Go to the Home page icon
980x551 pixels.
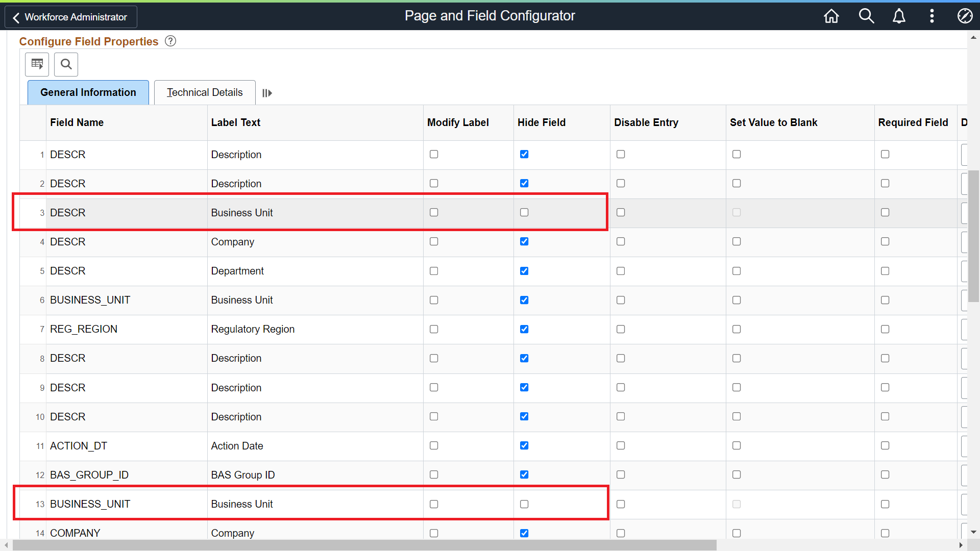(831, 16)
